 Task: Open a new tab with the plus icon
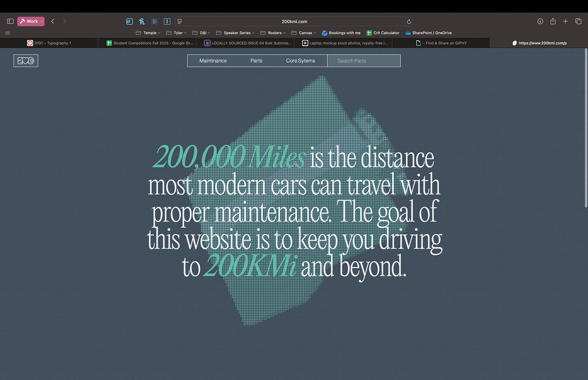tap(565, 21)
